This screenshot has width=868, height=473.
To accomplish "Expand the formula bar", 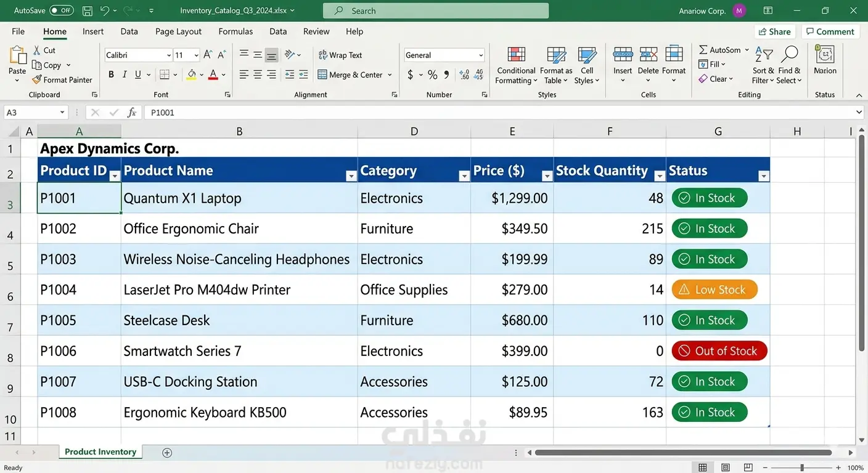I will [859, 113].
